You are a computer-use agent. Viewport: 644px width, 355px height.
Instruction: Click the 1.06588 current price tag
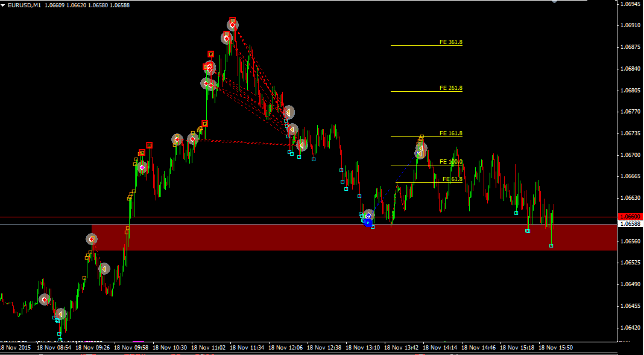[x=630, y=224]
